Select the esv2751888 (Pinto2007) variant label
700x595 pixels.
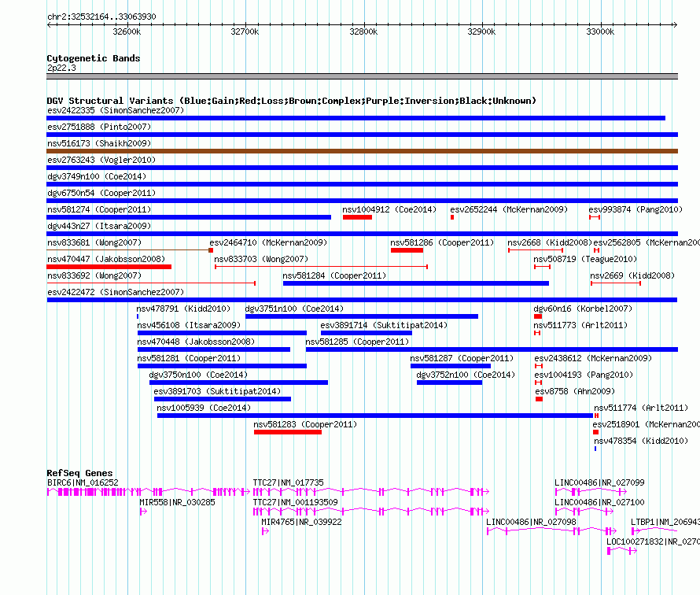[99, 127]
